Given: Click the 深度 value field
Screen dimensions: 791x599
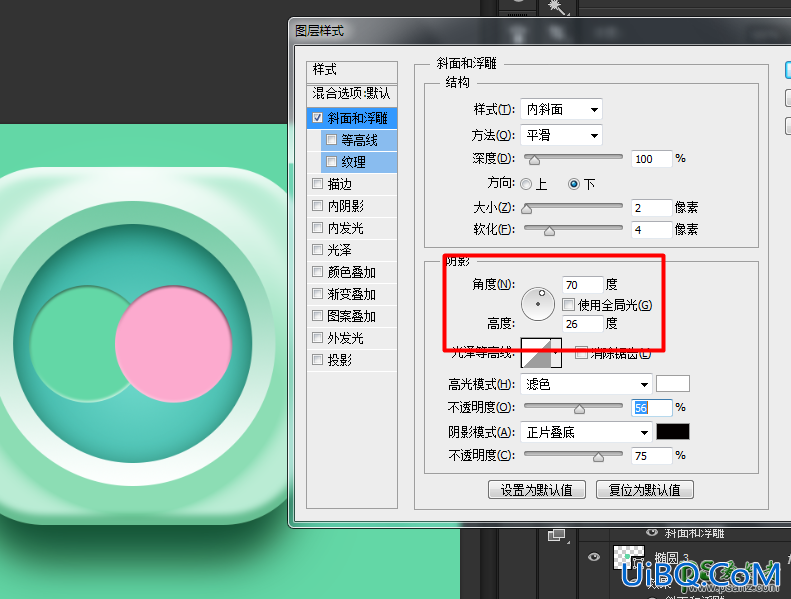Looking at the screenshot, I should pyautogui.click(x=651, y=159).
